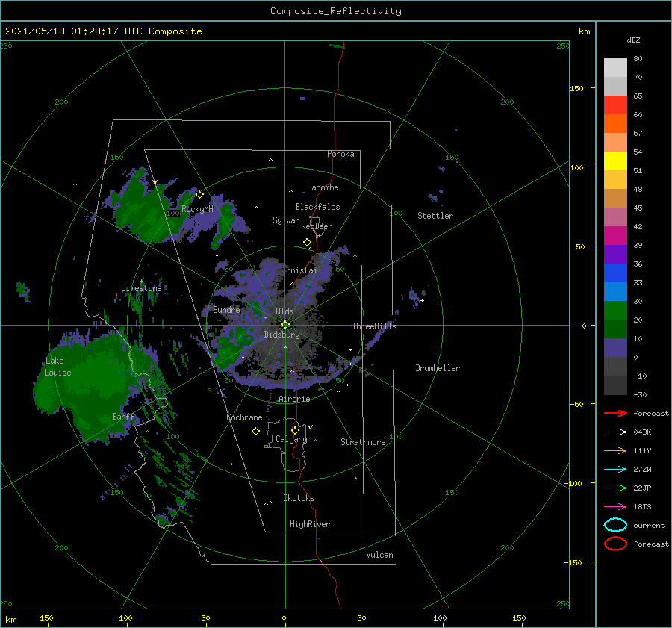Click the Airdrie city label
The image size is (672, 628).
[294, 399]
